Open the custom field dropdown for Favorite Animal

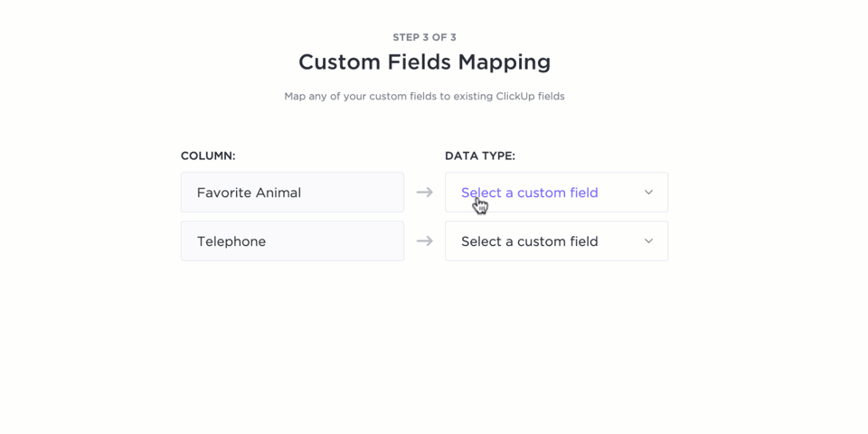(x=556, y=193)
